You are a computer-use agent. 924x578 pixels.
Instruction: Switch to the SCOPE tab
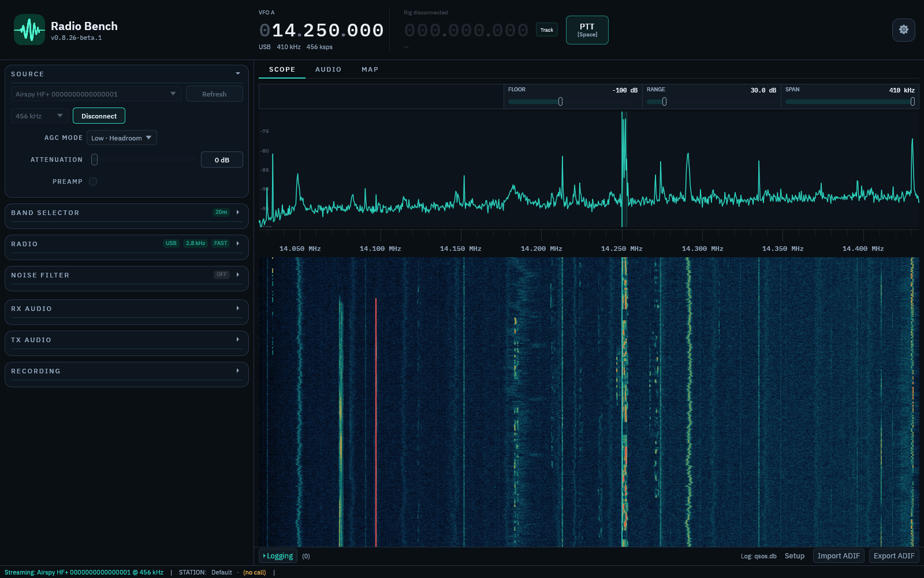[282, 69]
